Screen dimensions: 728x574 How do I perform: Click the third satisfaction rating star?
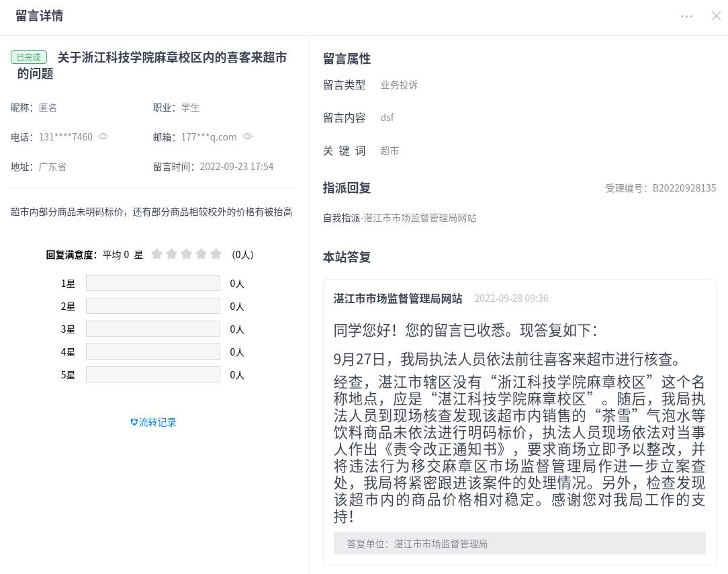pos(187,254)
